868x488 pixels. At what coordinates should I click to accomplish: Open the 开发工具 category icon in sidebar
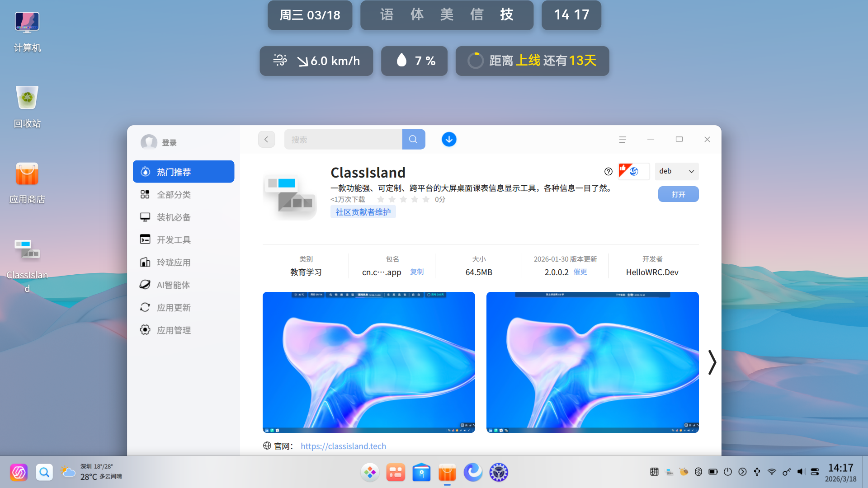(x=145, y=239)
